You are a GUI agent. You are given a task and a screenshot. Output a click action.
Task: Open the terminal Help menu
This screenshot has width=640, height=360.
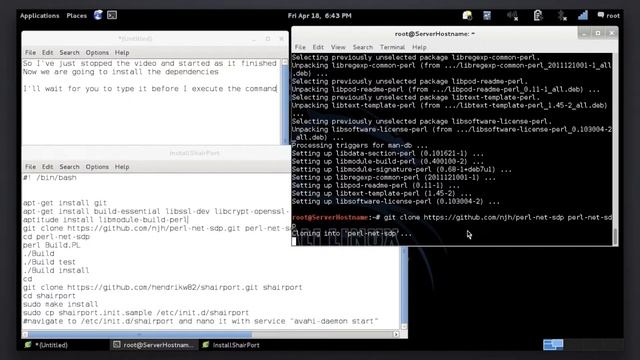tap(419, 47)
